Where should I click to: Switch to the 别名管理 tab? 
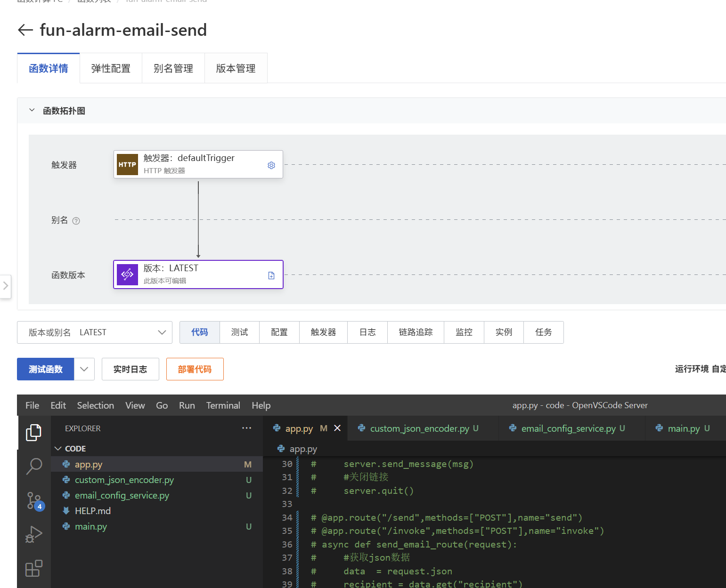(173, 68)
